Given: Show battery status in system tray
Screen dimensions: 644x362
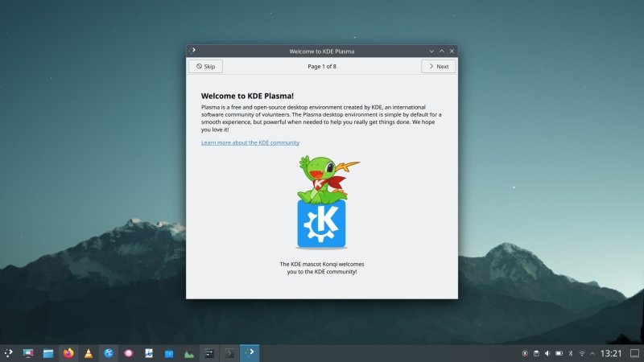Looking at the screenshot, I should point(559,353).
